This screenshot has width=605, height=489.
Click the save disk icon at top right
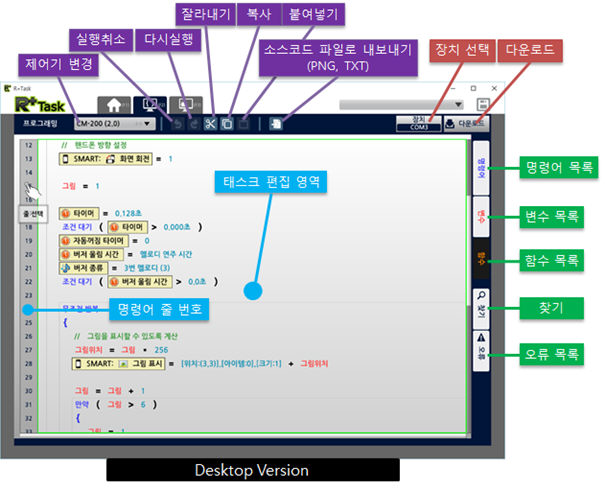pyautogui.click(x=483, y=104)
